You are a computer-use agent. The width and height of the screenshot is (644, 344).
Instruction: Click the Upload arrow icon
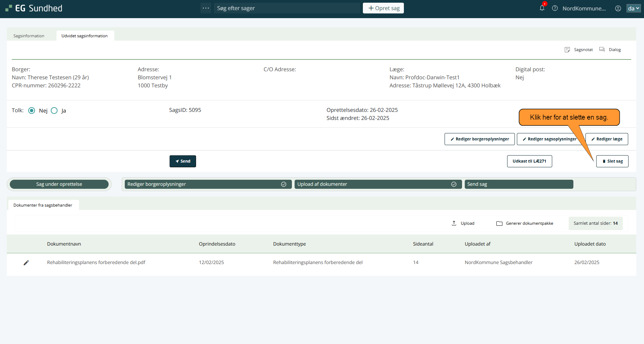(454, 223)
